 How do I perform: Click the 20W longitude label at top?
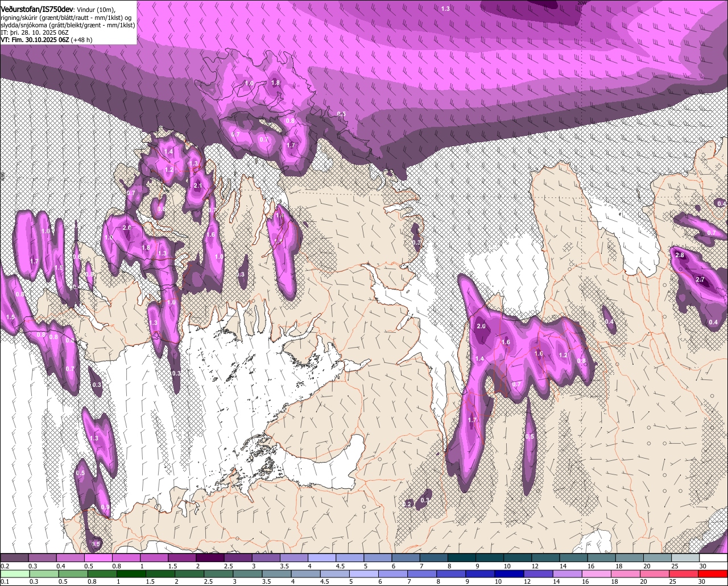(581, 3)
